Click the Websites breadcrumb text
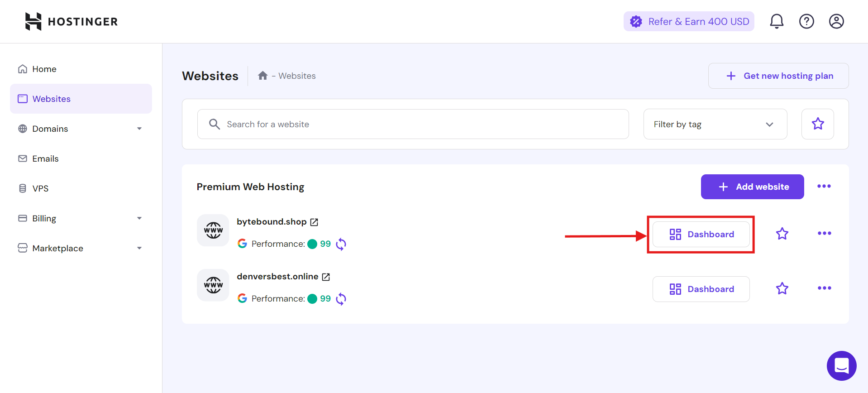The height and width of the screenshot is (393, 868). pos(297,76)
